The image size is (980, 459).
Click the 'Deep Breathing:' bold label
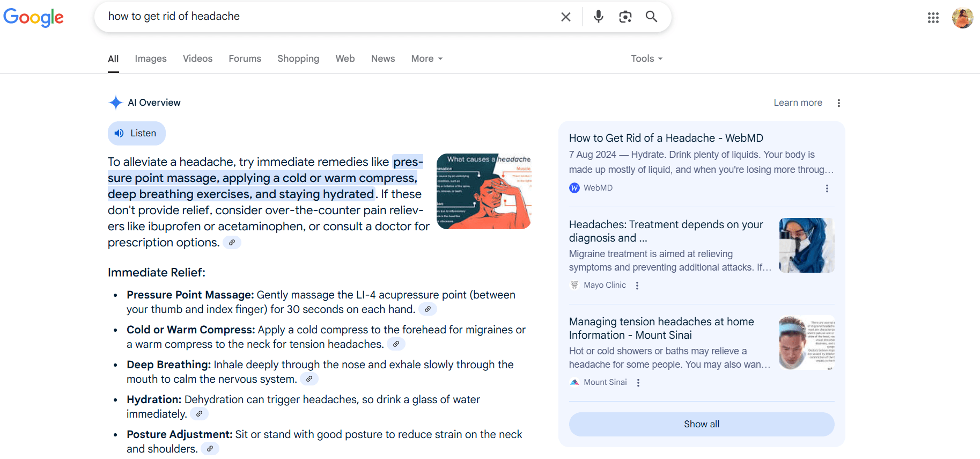click(168, 365)
